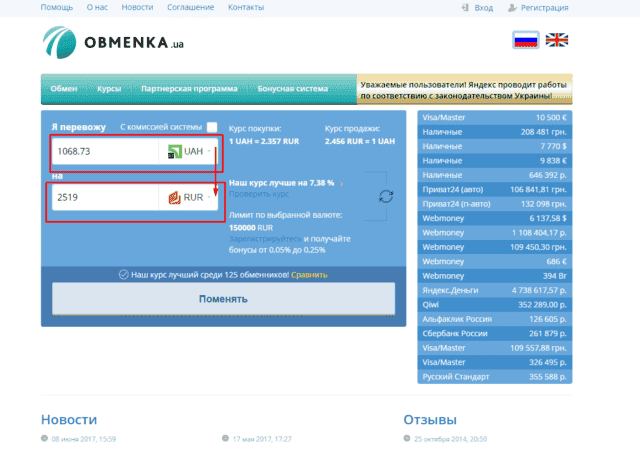Screen dimensions: 640x452
Task: Click clock icon beside 25 октября 2014
Action: tap(407, 438)
